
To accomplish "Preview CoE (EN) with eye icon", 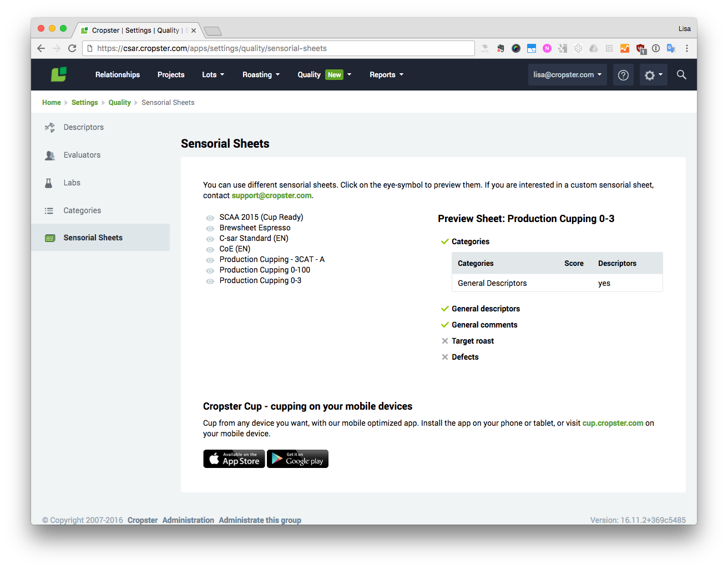I will 210,250.
